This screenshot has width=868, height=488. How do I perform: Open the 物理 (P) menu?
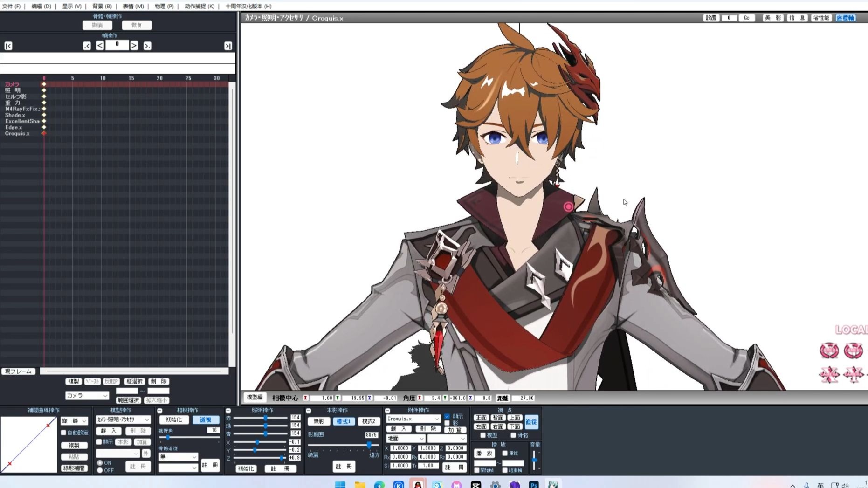[x=164, y=6]
